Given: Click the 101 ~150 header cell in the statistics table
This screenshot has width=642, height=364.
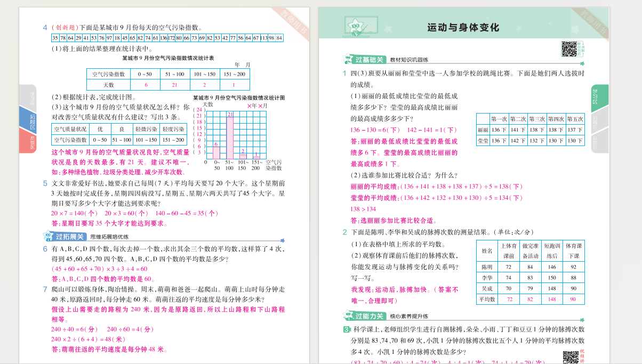Looking at the screenshot, I should tap(205, 74).
